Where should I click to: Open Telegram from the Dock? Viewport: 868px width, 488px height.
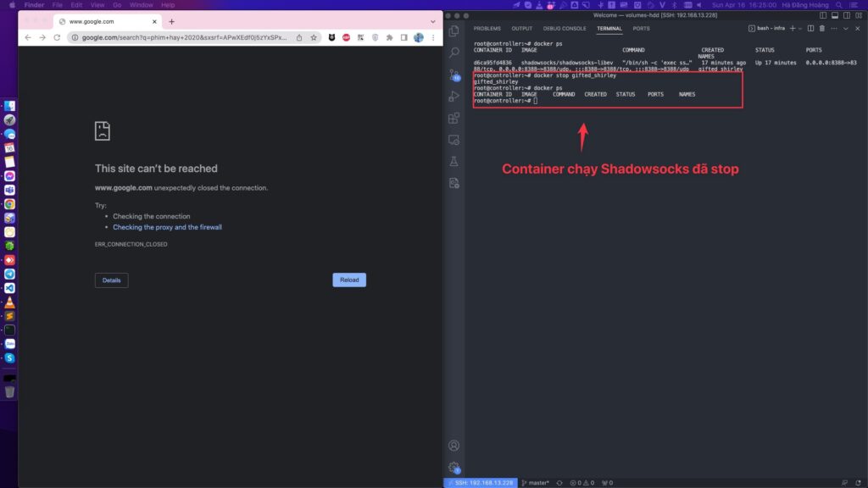(x=9, y=274)
